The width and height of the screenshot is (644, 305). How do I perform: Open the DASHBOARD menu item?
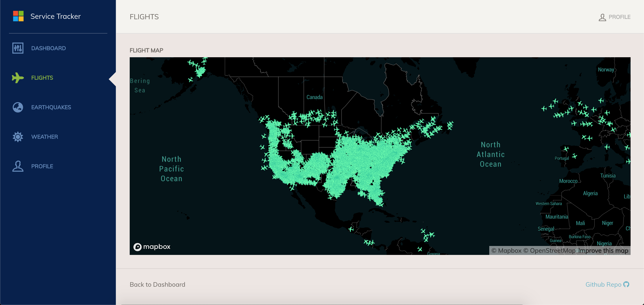tap(49, 48)
